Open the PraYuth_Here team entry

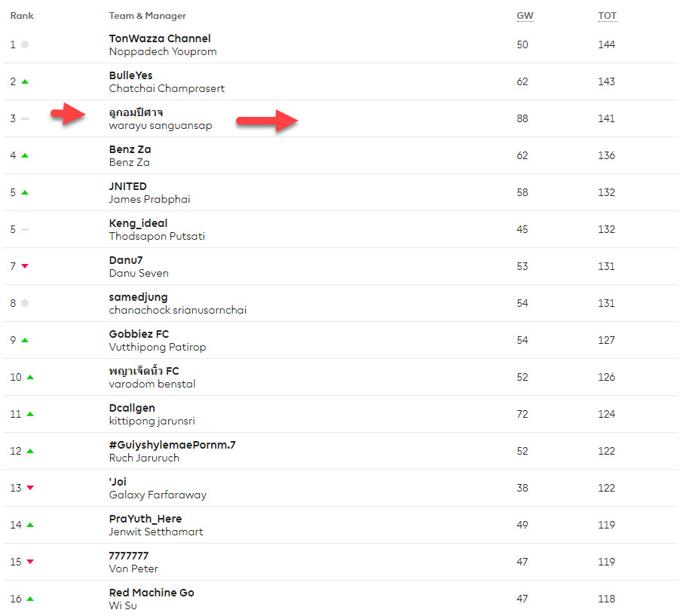coord(145,519)
